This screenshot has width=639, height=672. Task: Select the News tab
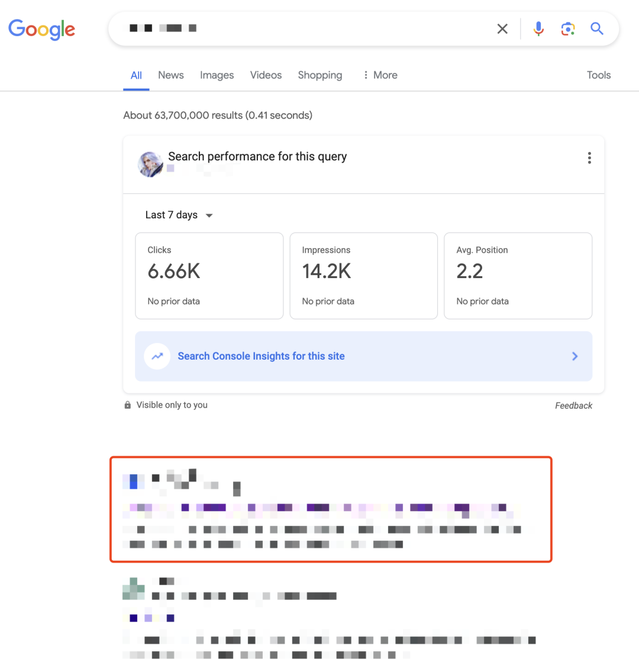tap(170, 75)
